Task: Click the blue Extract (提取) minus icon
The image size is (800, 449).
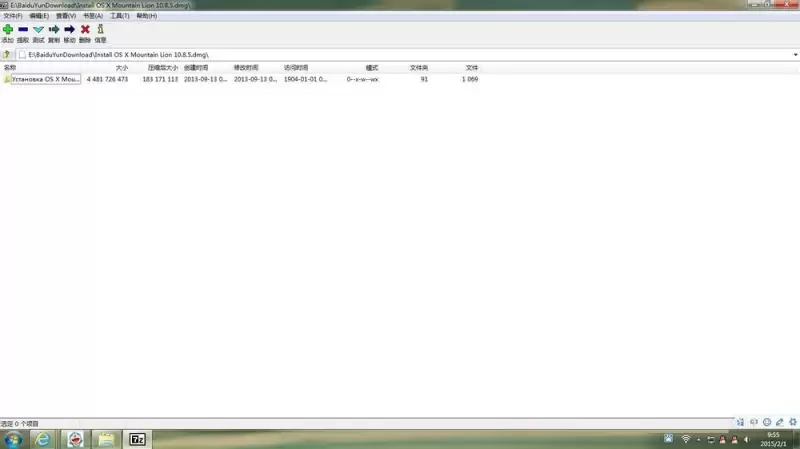Action: coord(23,30)
